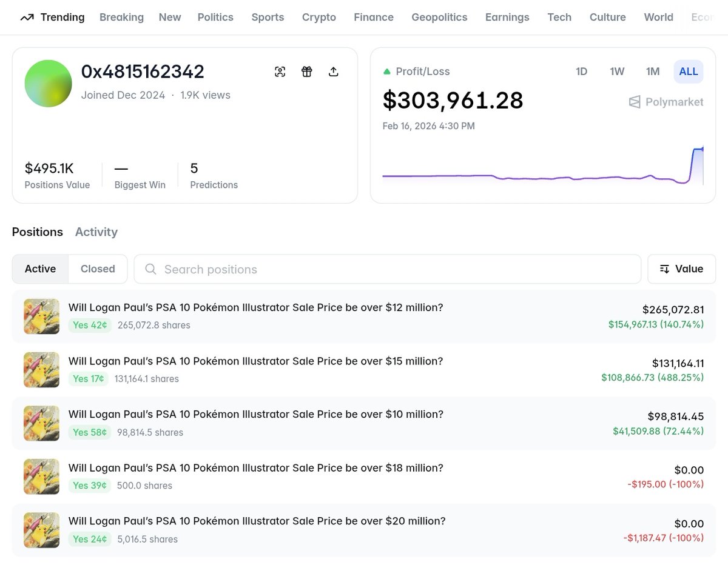This screenshot has width=728, height=565.
Task: Open Breaking category tab
Action: coord(121,17)
